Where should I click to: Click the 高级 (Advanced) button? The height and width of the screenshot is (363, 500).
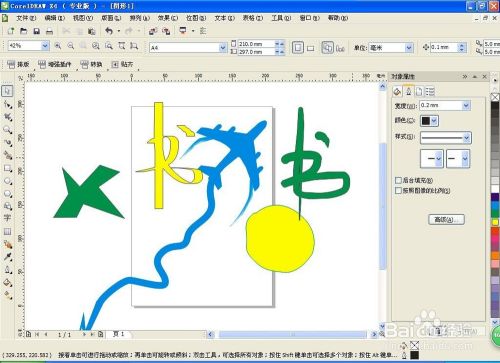tap(446, 219)
